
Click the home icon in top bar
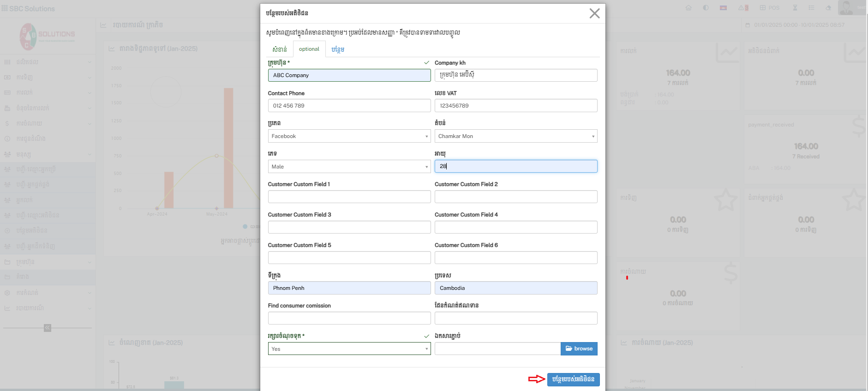pos(688,8)
